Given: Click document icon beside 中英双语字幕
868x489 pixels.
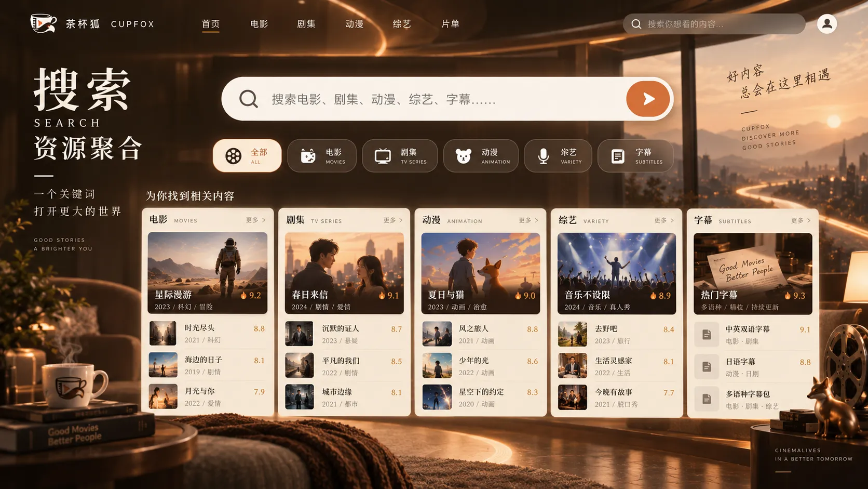Looking at the screenshot, I should point(707,335).
